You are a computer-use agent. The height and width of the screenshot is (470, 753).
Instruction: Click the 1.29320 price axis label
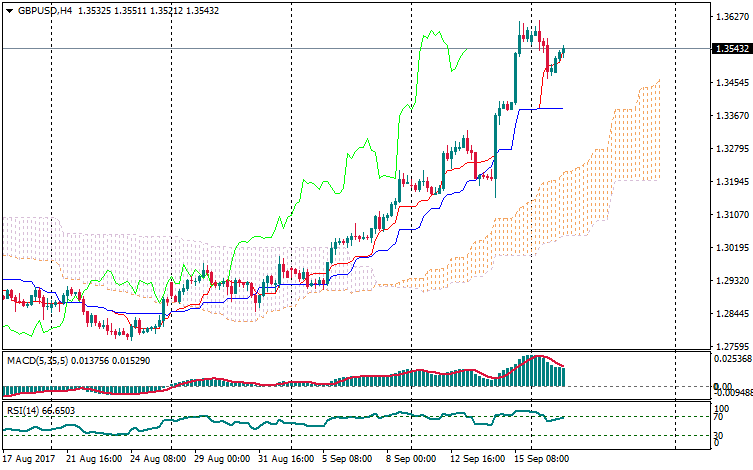coord(731,281)
